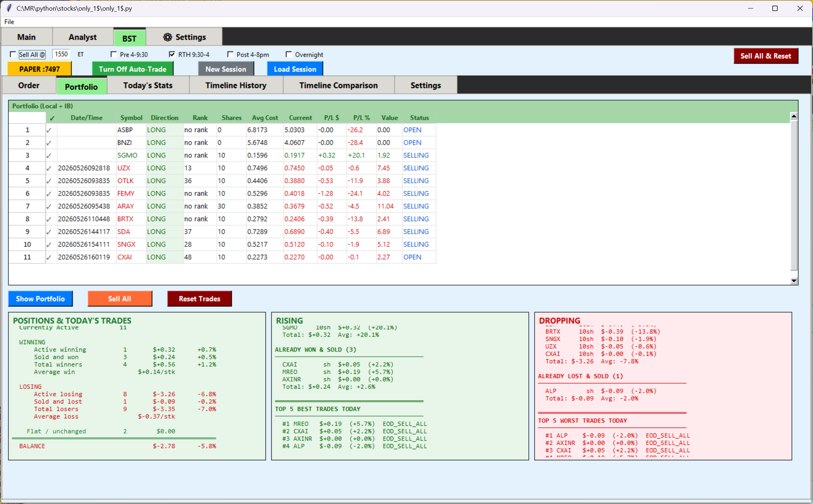
Task: Click the BALANCE line in positions panel
Action: point(117,446)
